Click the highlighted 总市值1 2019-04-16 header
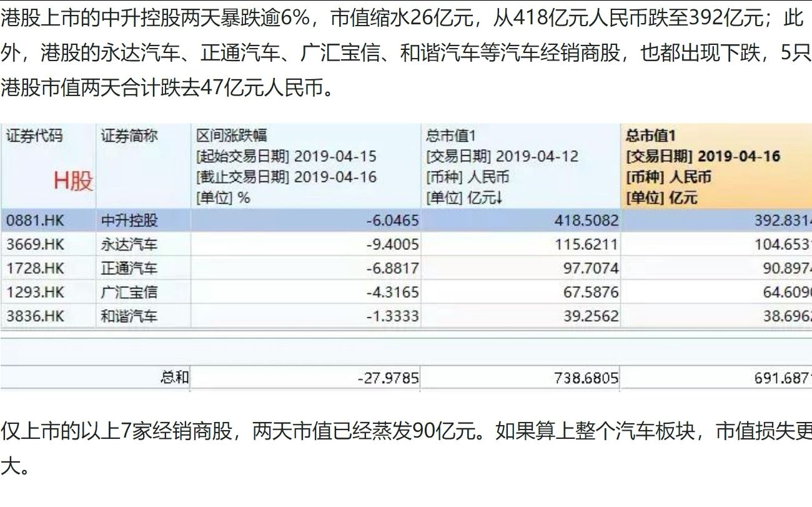 tap(716, 166)
